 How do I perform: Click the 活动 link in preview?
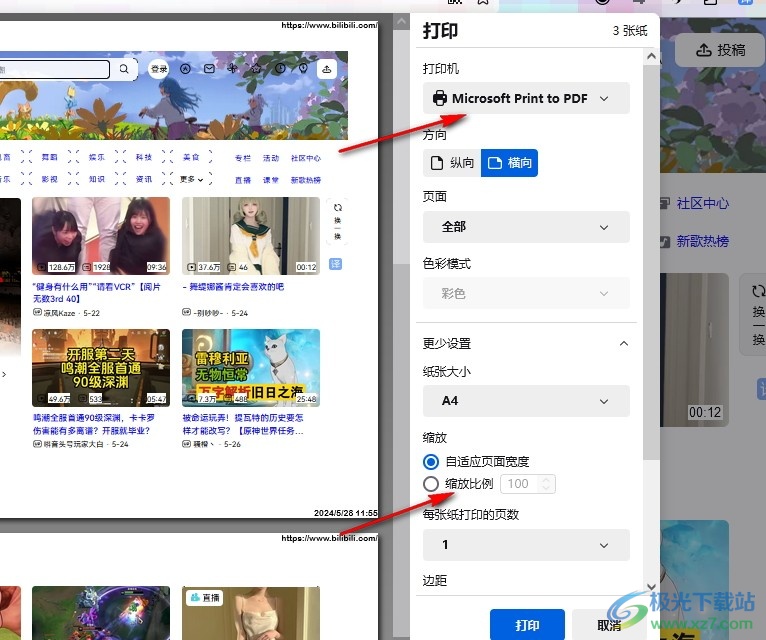(x=271, y=158)
